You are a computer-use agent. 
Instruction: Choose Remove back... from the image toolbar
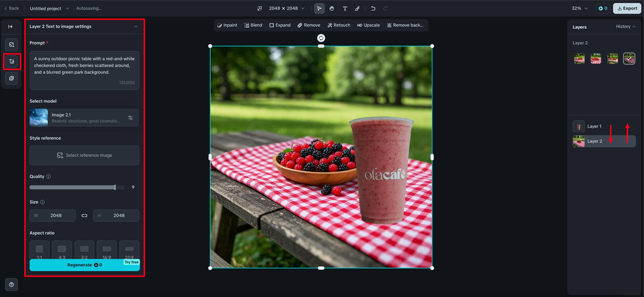click(405, 25)
